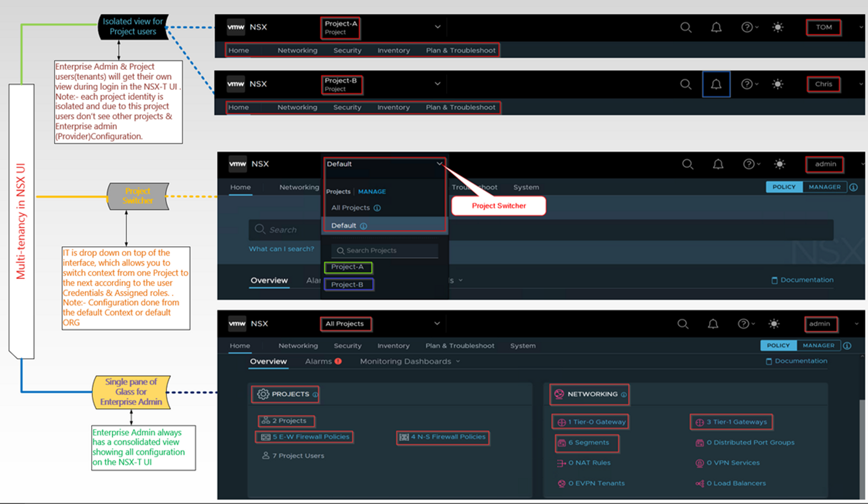
Task: Click the MANAGE link in project switcher
Action: click(x=372, y=191)
